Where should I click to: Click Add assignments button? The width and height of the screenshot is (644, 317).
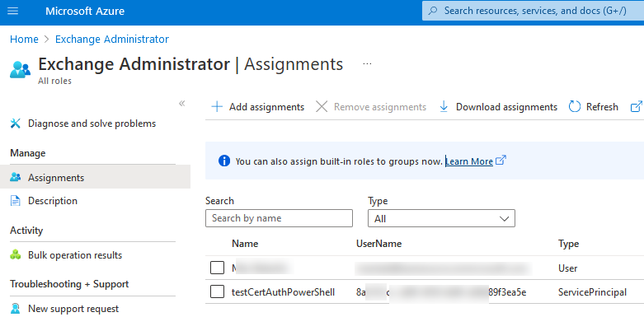tap(257, 107)
